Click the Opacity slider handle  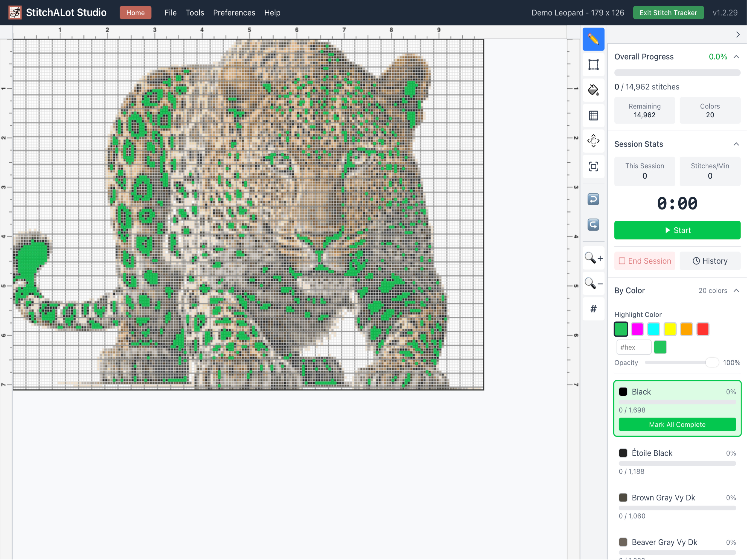pos(712,362)
